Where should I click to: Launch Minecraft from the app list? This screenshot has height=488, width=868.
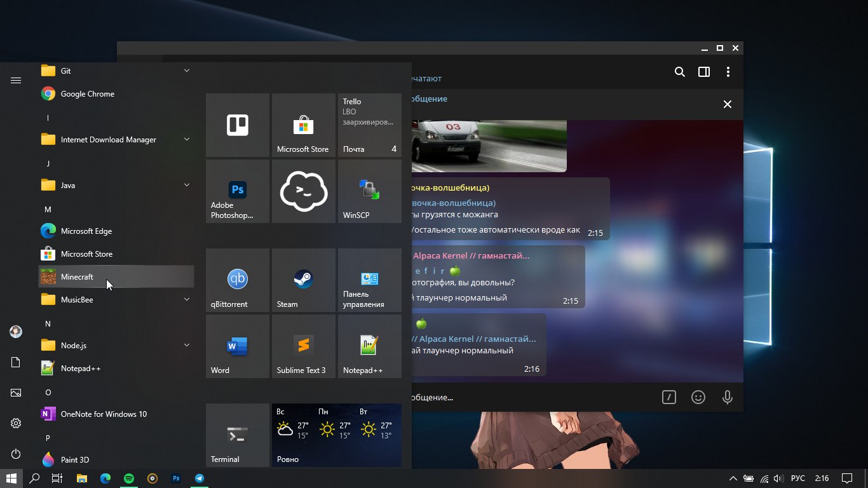(x=116, y=277)
